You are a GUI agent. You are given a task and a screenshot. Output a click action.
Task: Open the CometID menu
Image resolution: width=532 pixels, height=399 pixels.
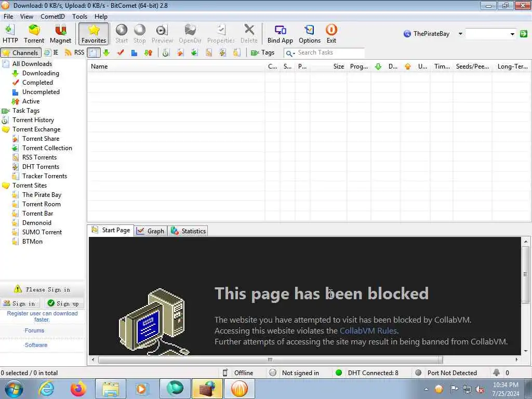(x=52, y=16)
